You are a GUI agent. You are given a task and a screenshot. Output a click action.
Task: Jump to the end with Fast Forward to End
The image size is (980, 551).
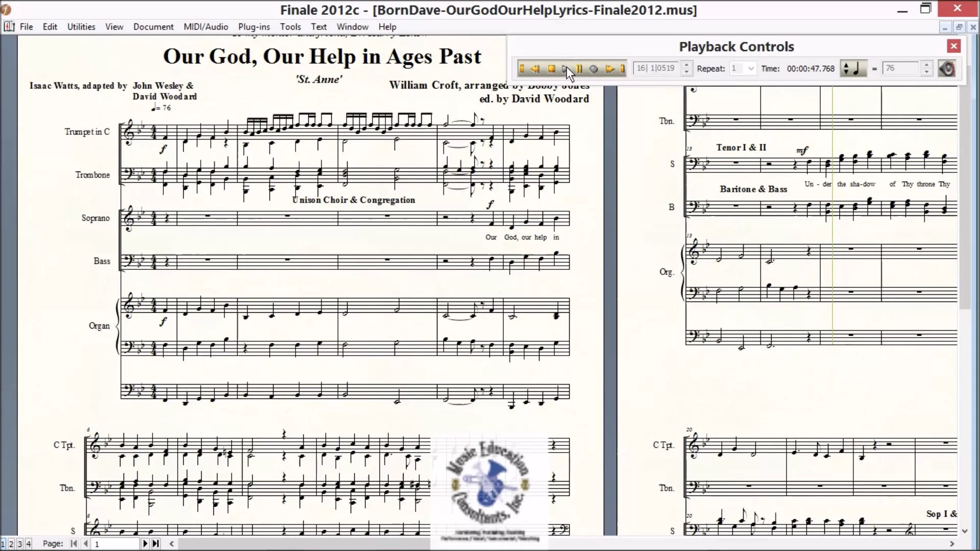coord(622,68)
